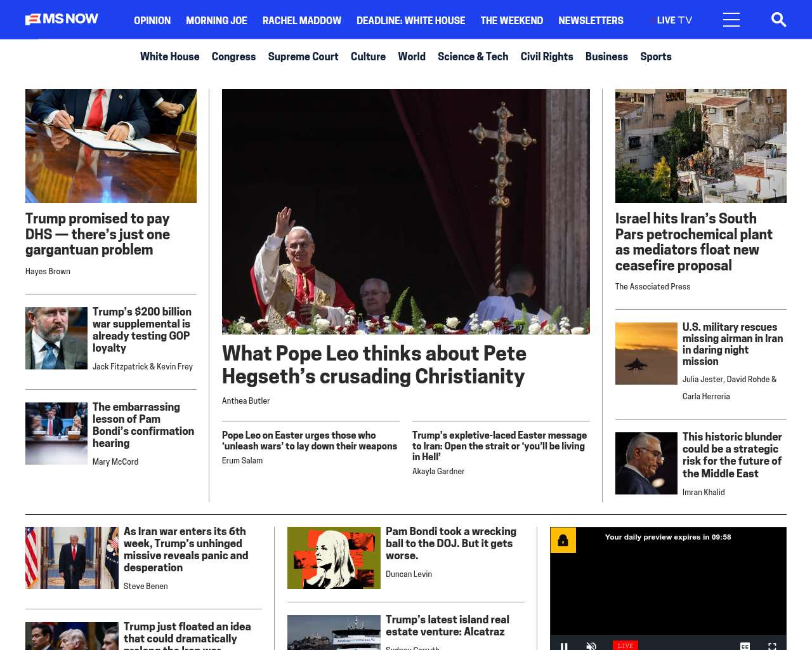Read the Pope Leo Hegseth headline article

point(374,364)
